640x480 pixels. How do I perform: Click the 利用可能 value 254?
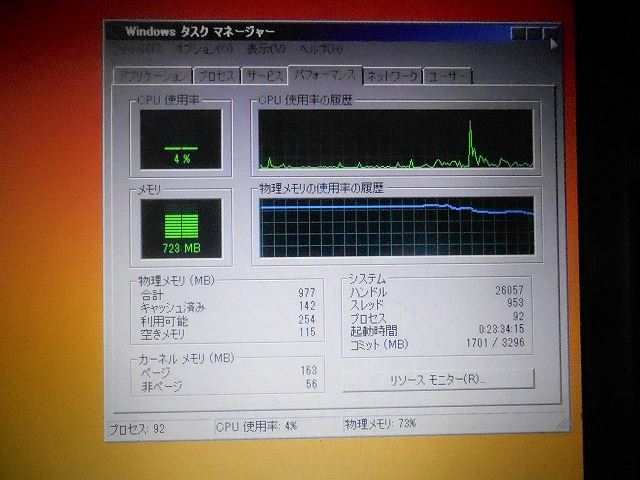307,319
